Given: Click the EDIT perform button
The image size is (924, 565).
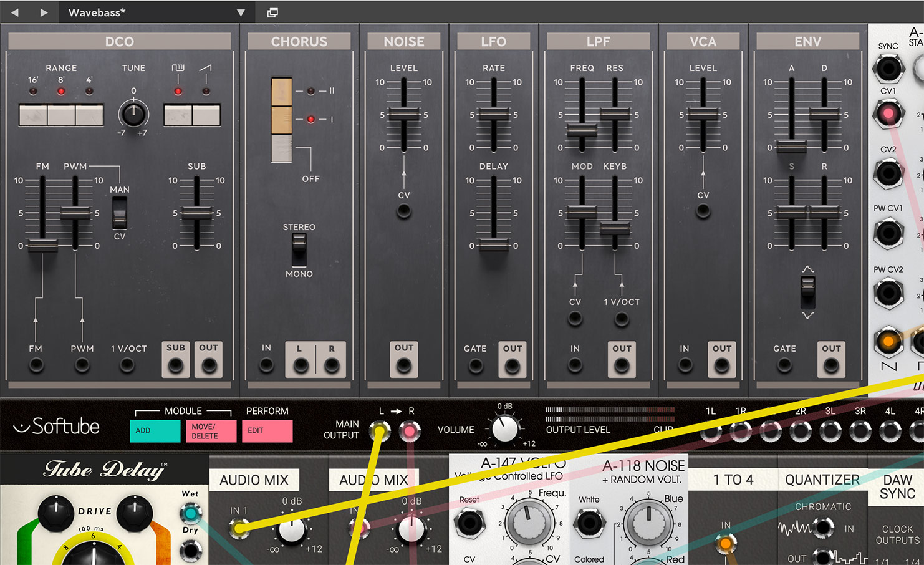Looking at the screenshot, I should (267, 431).
